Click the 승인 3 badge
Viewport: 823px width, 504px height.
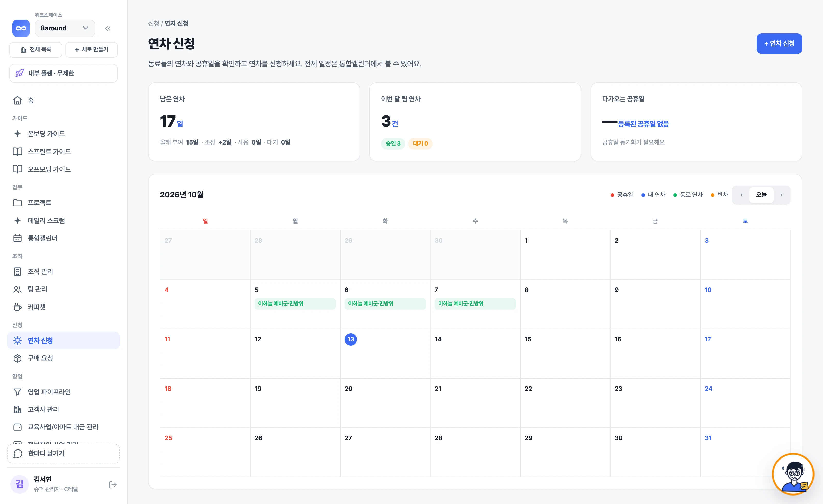coord(393,143)
